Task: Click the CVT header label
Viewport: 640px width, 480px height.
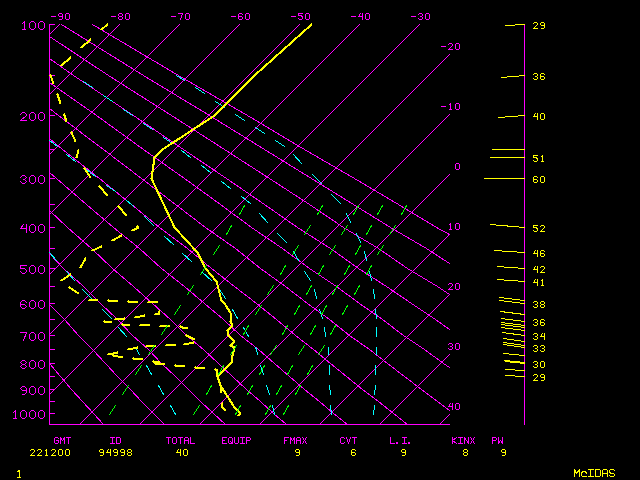Action: point(348,440)
